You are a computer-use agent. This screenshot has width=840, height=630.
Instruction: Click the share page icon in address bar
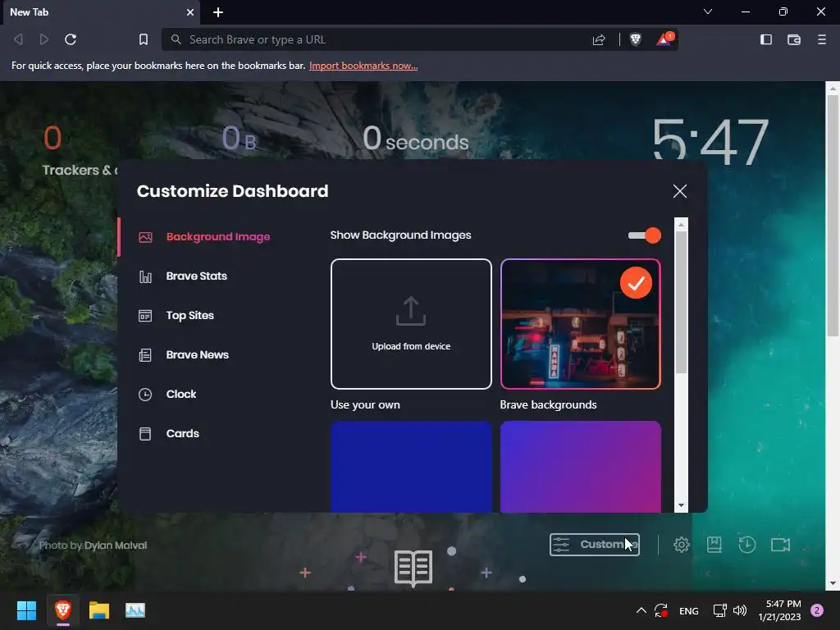pyautogui.click(x=599, y=39)
